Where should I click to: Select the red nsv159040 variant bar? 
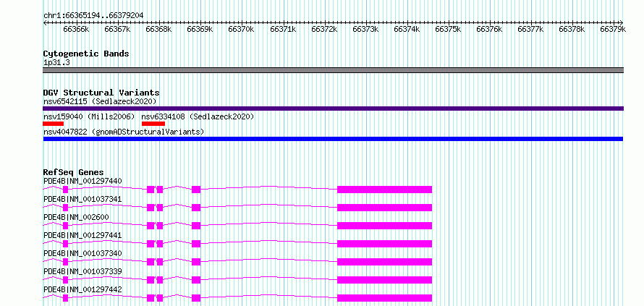[53, 123]
